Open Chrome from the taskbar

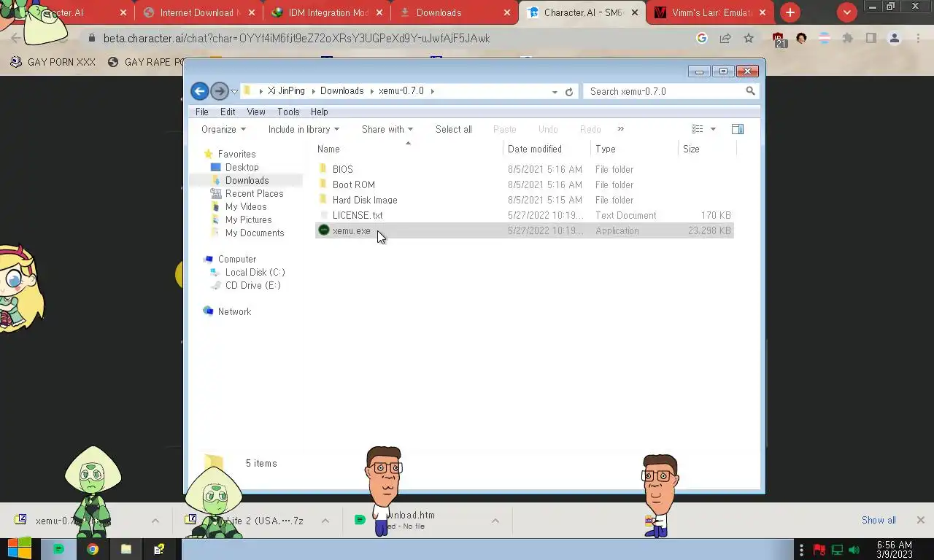[93, 549]
